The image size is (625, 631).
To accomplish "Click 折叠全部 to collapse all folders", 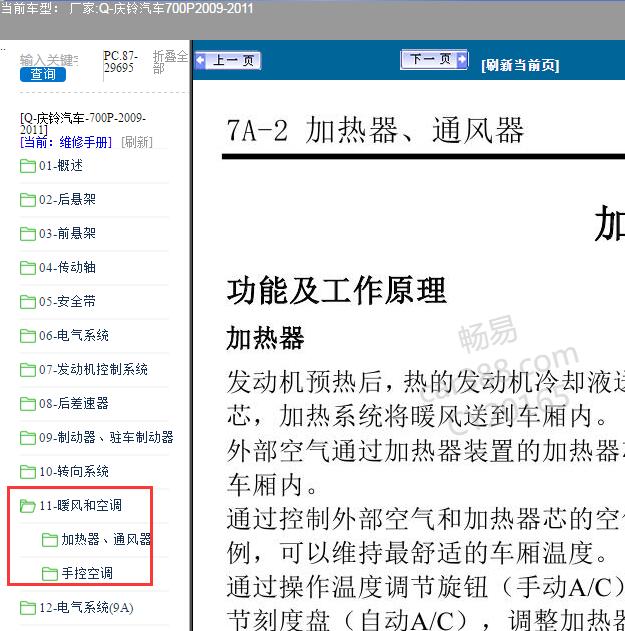I will 170,62.
